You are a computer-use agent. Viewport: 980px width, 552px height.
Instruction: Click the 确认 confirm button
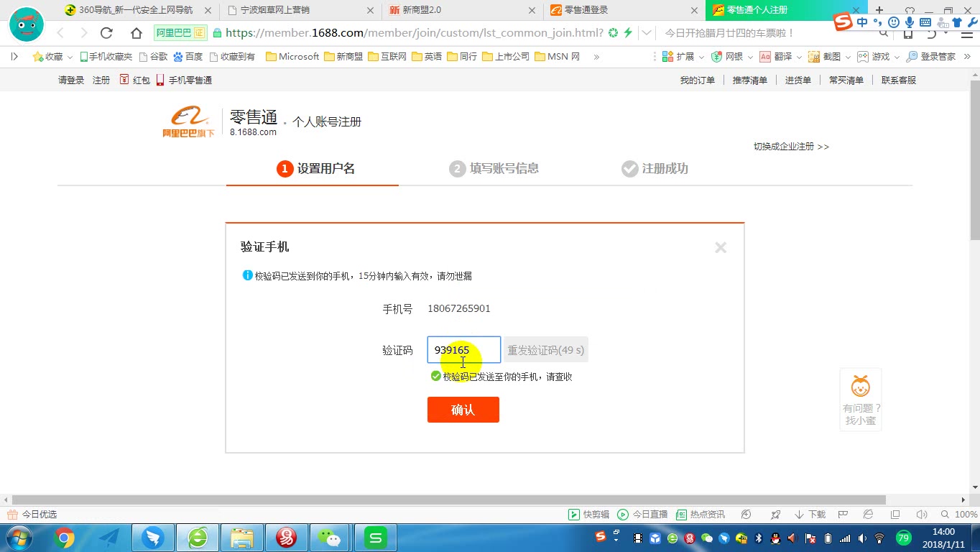coord(463,410)
